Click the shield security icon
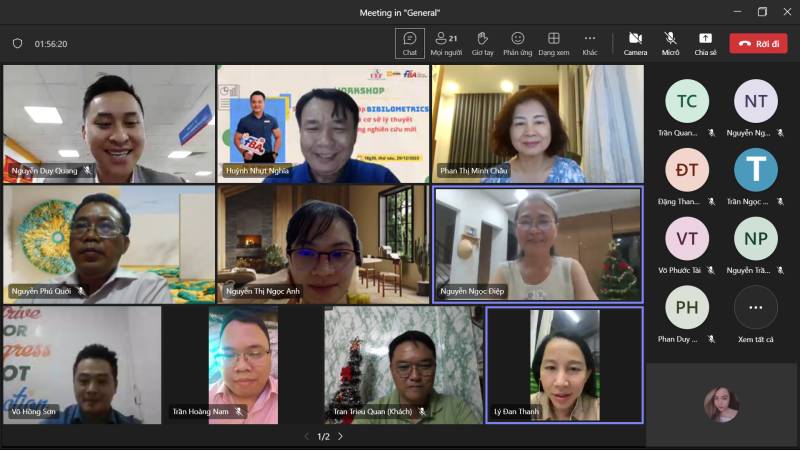Screen dimensions: 800x450 pos(17,44)
